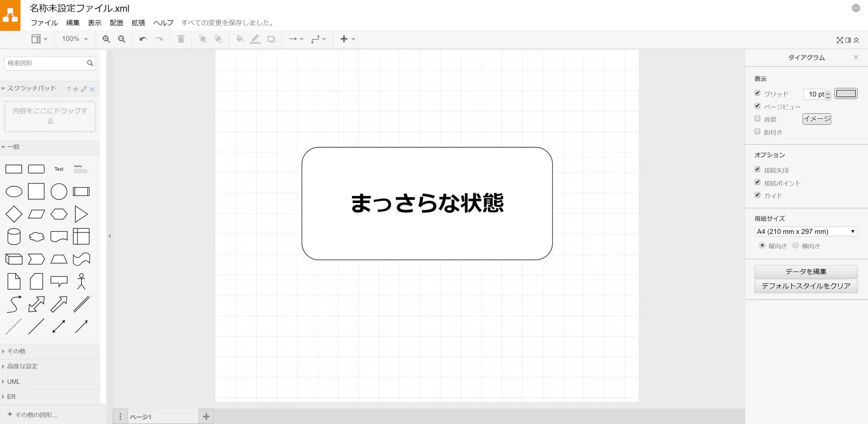Select the hexagon shape in the General palette

[59, 214]
